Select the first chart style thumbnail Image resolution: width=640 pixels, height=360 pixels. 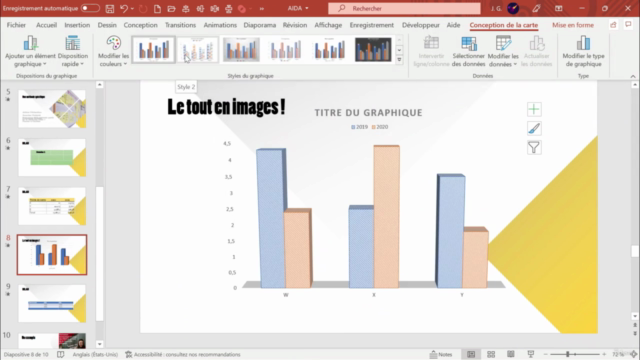pos(153,49)
